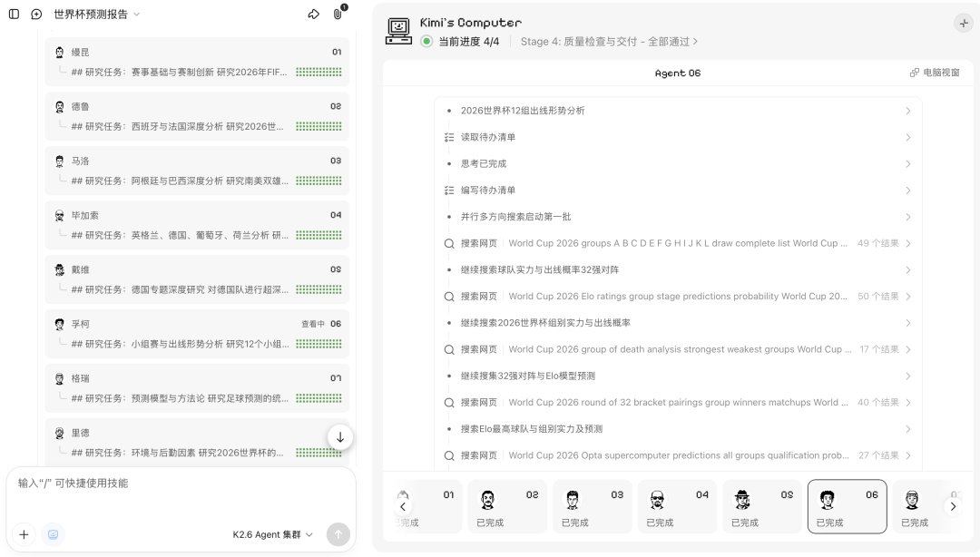Click 毕加索 avatar icon
Viewport: 980px width, 557px height.
pyautogui.click(x=59, y=215)
